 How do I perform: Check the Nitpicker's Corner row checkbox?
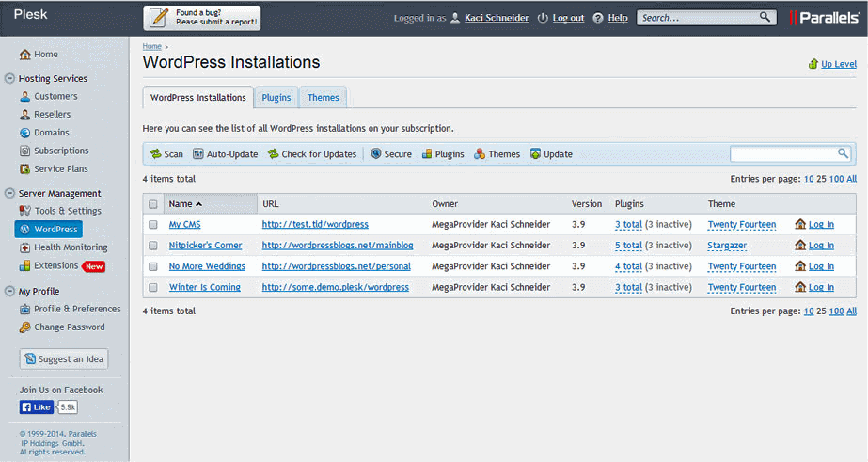click(153, 246)
